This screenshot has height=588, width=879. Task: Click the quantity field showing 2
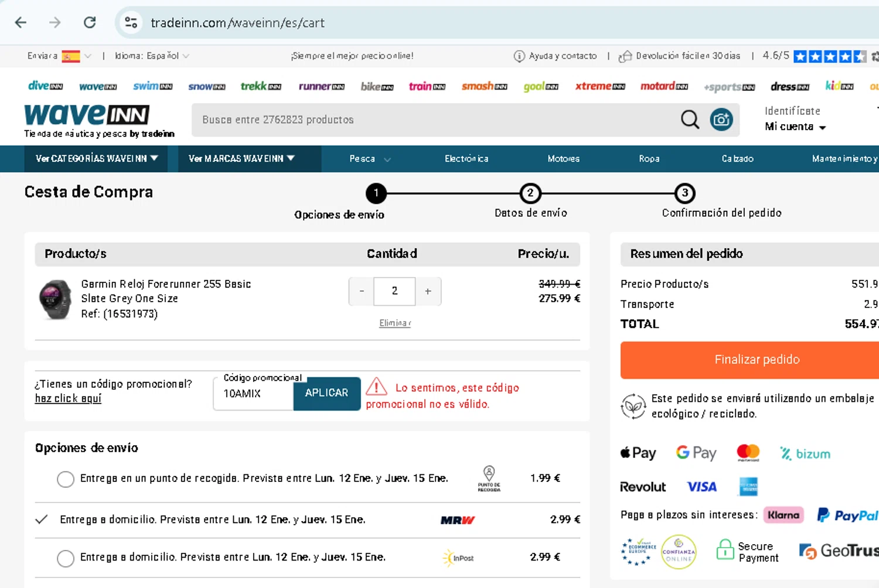click(394, 291)
